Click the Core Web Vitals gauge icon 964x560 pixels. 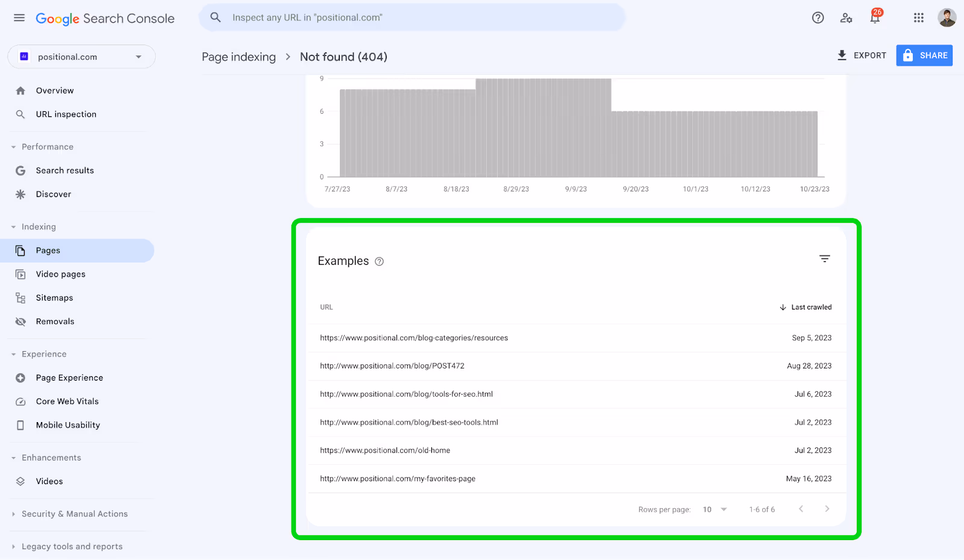[20, 402]
